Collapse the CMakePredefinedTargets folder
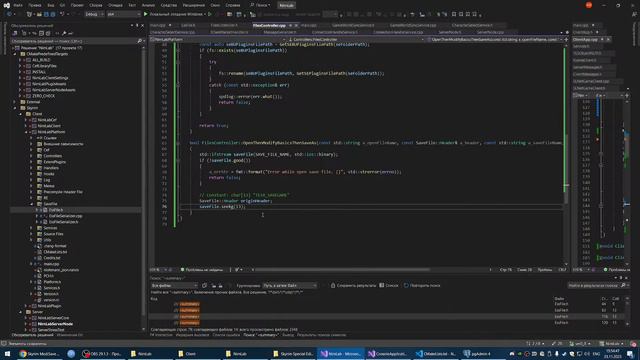The height and width of the screenshot is (360, 640). 15,54
